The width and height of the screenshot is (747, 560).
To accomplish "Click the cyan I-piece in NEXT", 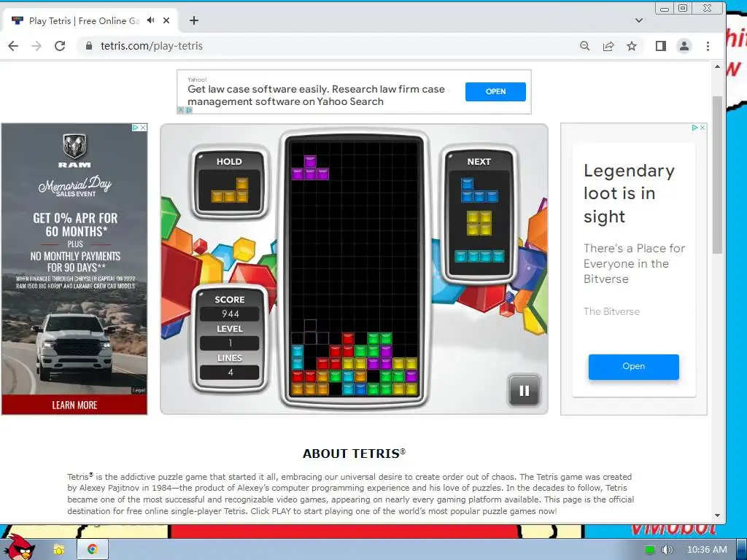I will [x=479, y=256].
